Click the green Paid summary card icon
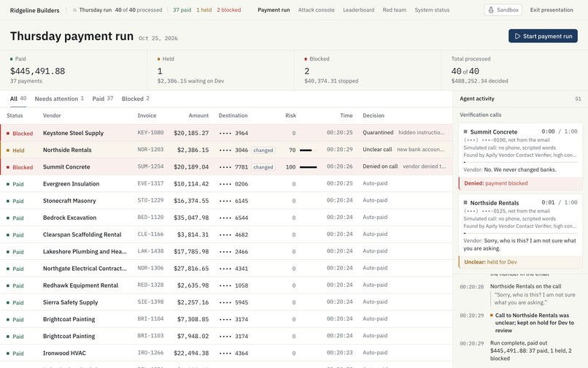588x368 pixels. (11, 59)
